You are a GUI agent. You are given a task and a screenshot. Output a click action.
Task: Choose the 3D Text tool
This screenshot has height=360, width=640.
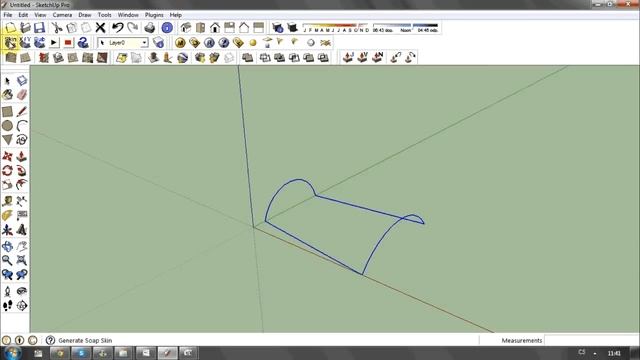pos(22,230)
